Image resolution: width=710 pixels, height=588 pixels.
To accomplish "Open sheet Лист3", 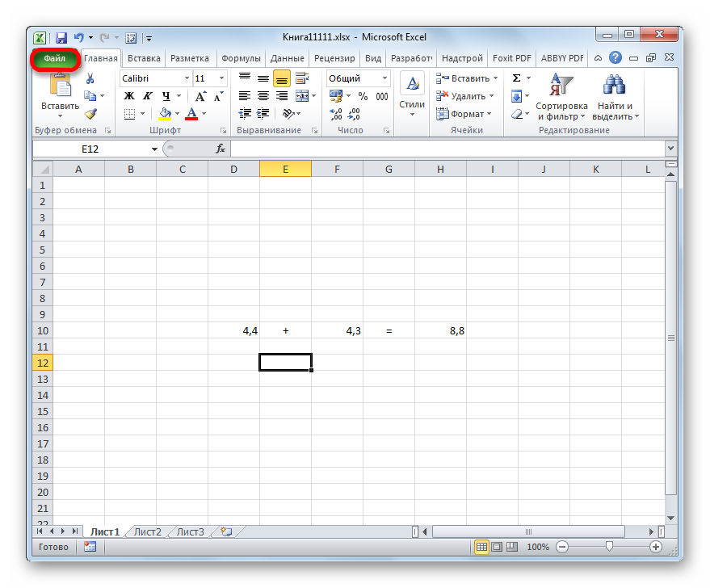I will (190, 532).
